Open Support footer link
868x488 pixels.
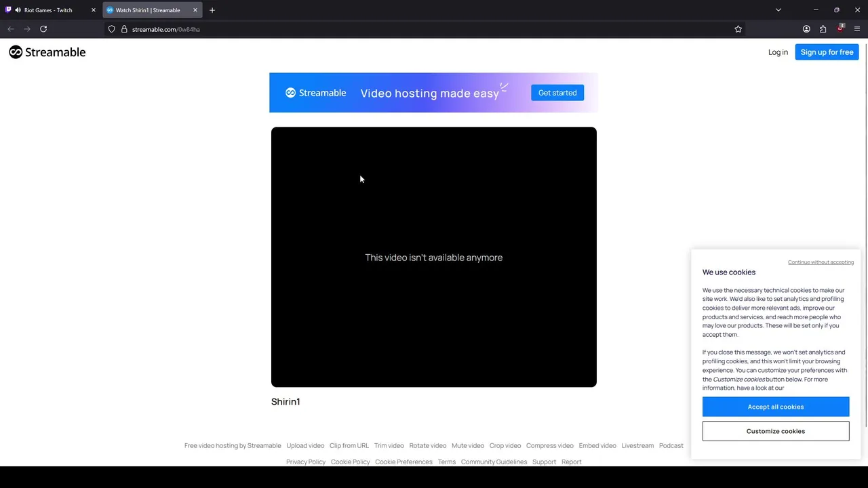(x=544, y=462)
